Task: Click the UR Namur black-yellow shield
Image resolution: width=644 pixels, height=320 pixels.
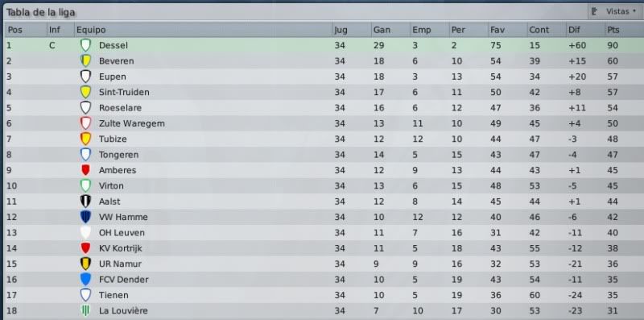Action: [x=85, y=264]
